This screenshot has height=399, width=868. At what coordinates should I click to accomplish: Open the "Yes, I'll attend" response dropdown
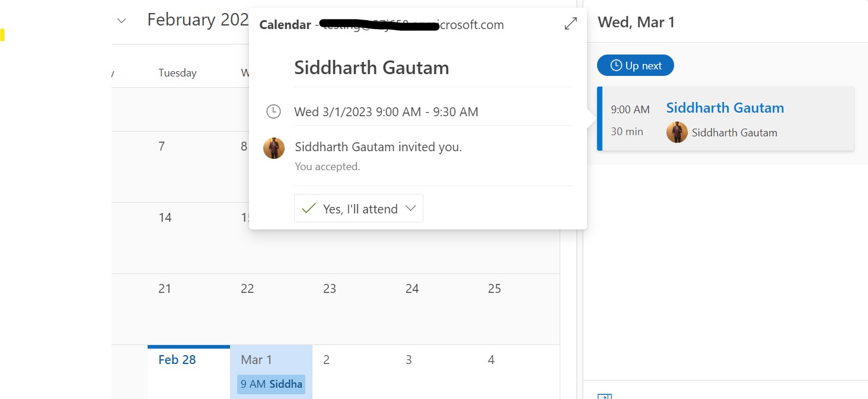coord(359,209)
